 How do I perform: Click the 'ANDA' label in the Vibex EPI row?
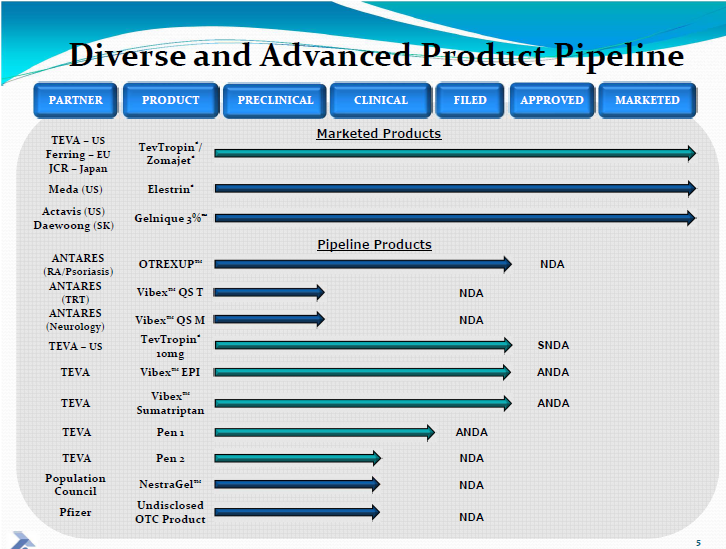pyautogui.click(x=553, y=372)
